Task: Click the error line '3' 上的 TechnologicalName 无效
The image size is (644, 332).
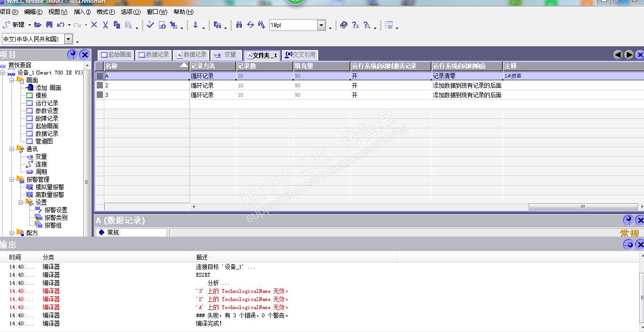Action: [x=242, y=291]
